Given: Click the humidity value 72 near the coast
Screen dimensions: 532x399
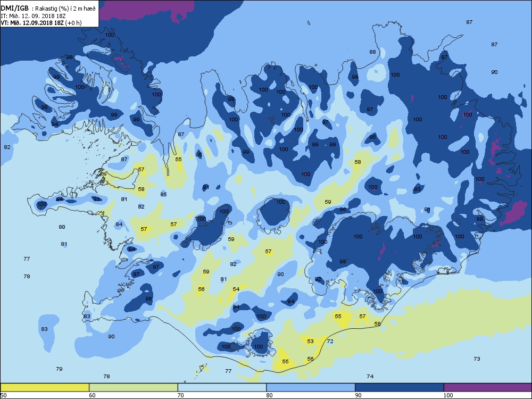Looking at the screenshot, I should (330, 342).
